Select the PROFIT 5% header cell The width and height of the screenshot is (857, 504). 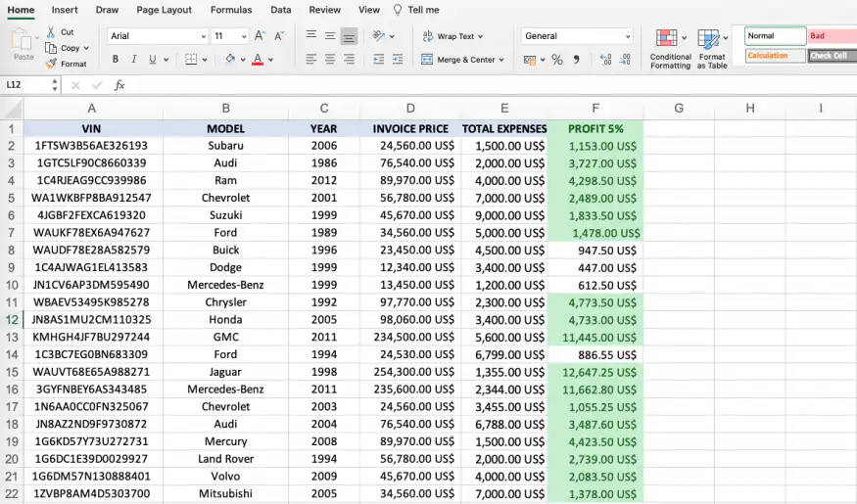[595, 129]
